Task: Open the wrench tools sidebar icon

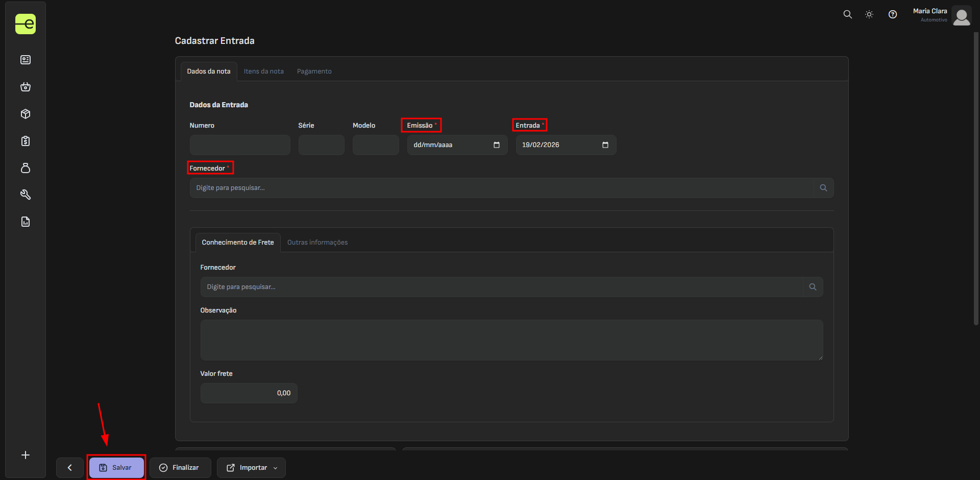Action: coord(26,195)
